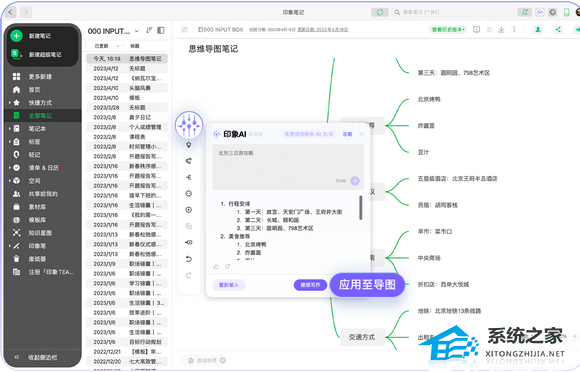
Task: Click the thumbs-up feedback icon
Action: point(216,266)
